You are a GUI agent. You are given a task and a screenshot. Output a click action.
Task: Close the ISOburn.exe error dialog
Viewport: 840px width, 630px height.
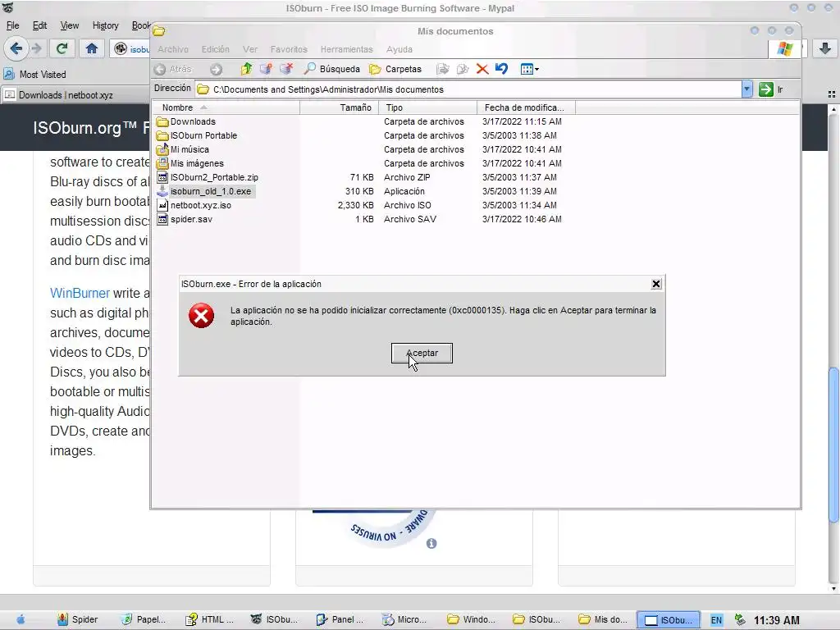coord(655,284)
